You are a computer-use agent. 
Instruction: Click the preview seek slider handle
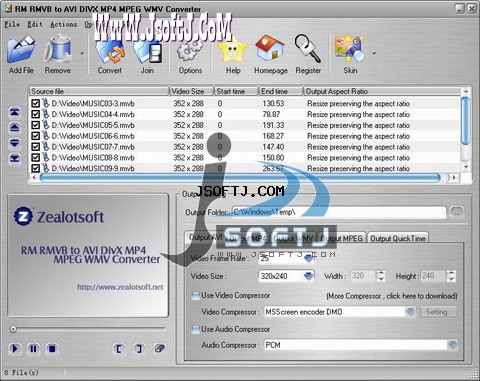tap(13, 329)
